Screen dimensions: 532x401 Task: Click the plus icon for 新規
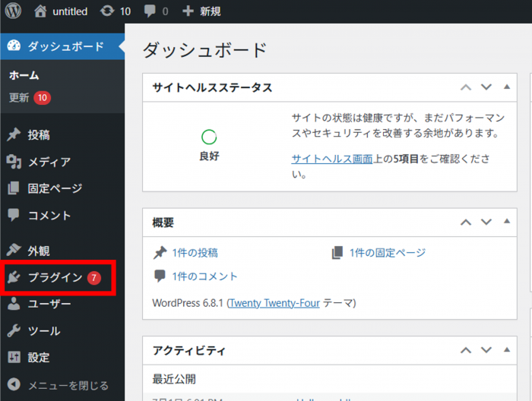pos(188,11)
